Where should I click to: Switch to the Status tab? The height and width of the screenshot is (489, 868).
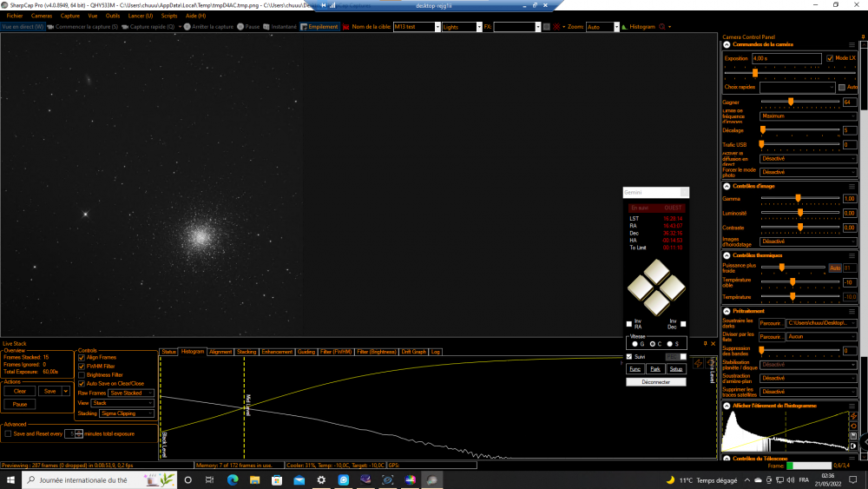point(169,352)
